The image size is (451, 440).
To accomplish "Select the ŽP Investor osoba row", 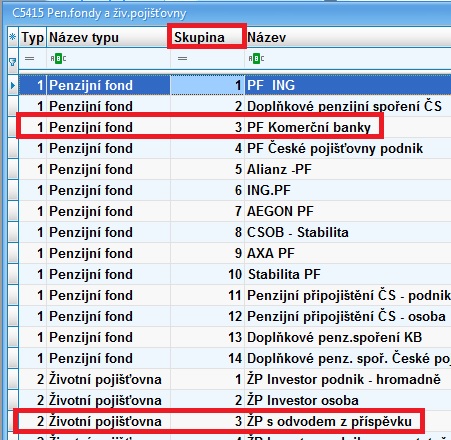I will point(235,400).
